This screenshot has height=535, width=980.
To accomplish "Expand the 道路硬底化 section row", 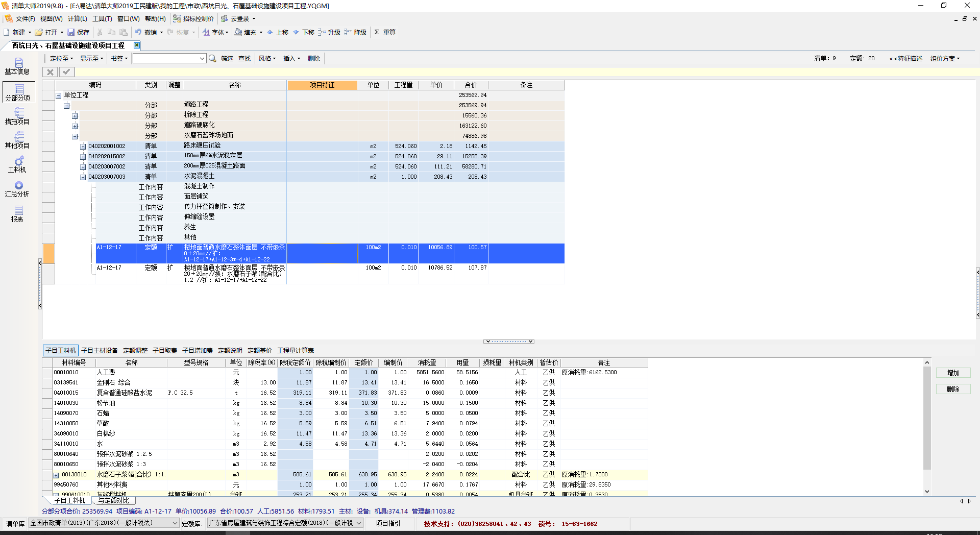I will click(75, 126).
